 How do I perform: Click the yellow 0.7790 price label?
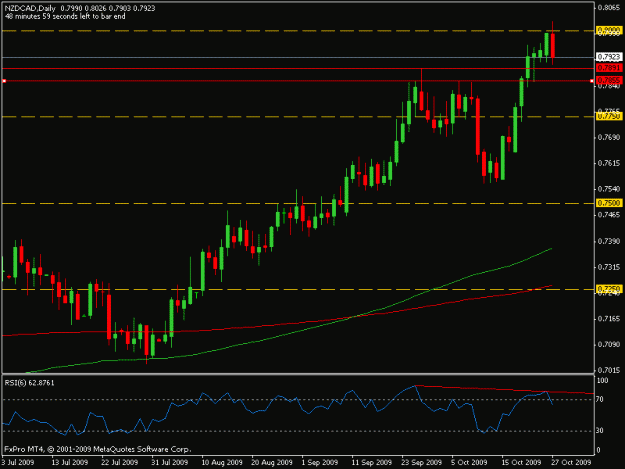tap(609, 116)
